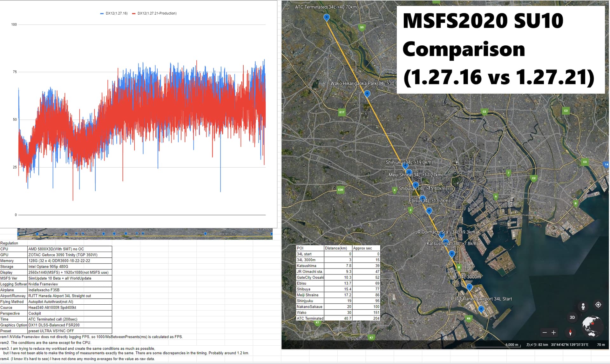Click the 'NakanoSakaue' POI cell

tap(310, 307)
